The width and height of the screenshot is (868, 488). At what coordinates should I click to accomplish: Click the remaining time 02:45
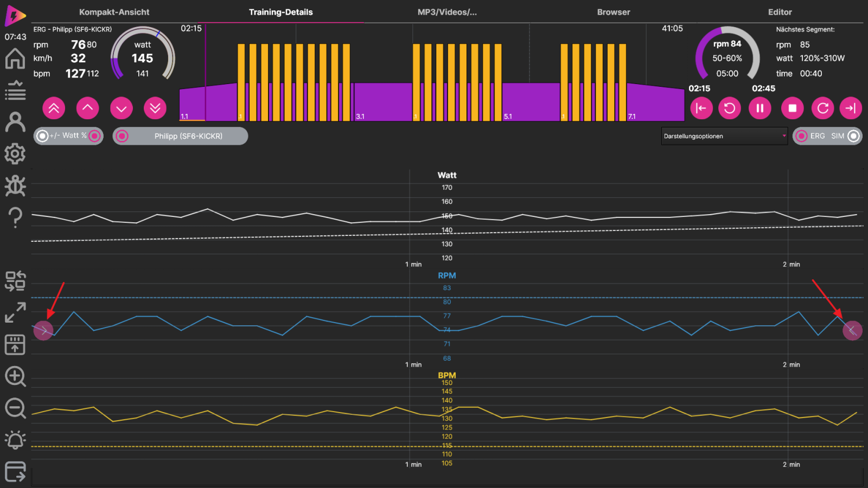point(763,88)
